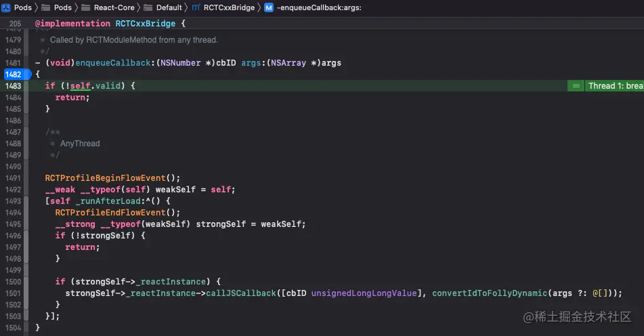Click callJSCallback on line 1501
Screen dimensions: 644x336
(241, 293)
